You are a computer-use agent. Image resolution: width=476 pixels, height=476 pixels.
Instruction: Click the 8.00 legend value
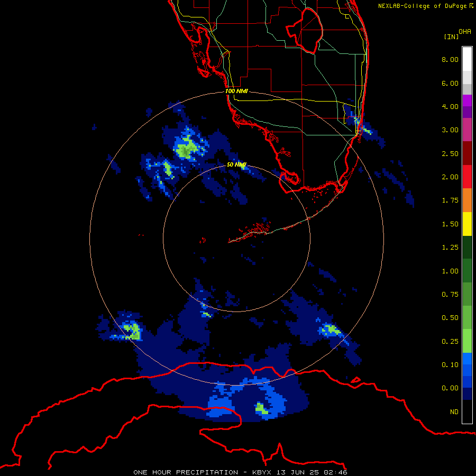(450, 59)
